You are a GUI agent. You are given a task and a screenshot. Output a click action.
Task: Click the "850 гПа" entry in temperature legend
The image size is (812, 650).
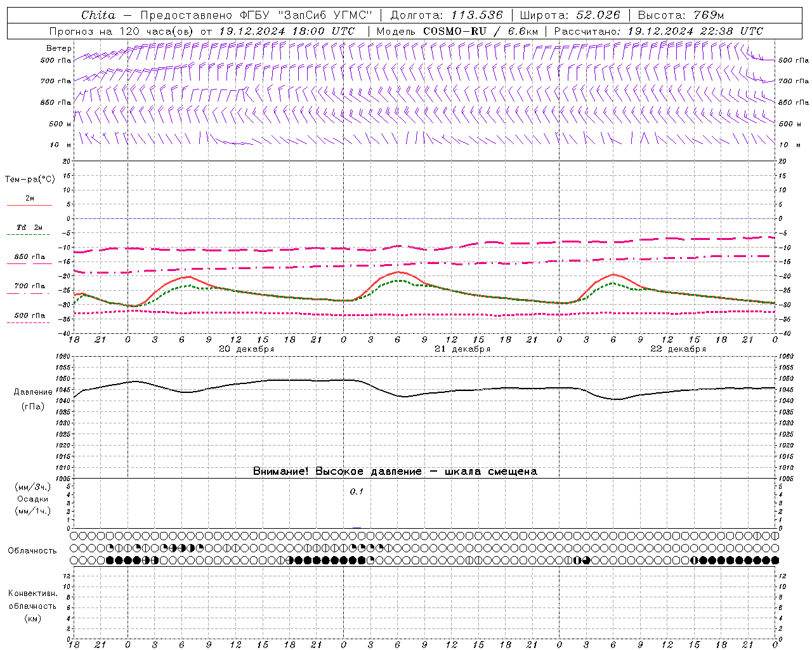tap(30, 257)
